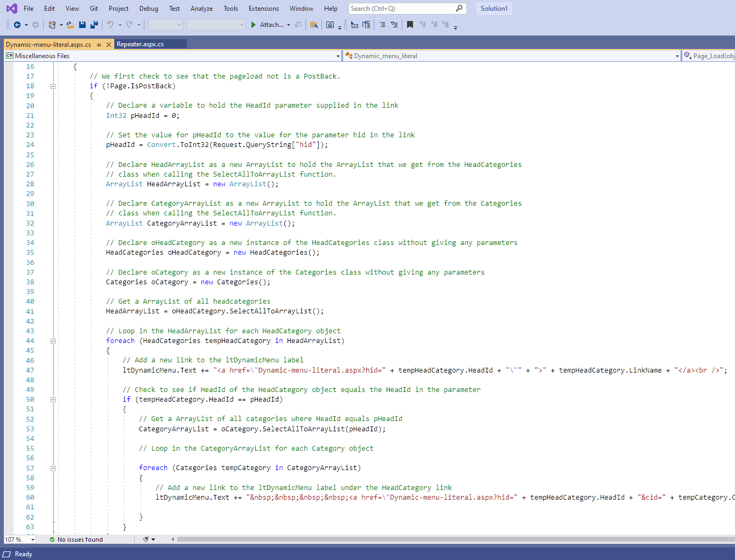Viewport: 735px width, 560px height.
Task: Select the Dynamic-menu-literal.aspx.cs tab
Action: (x=48, y=45)
